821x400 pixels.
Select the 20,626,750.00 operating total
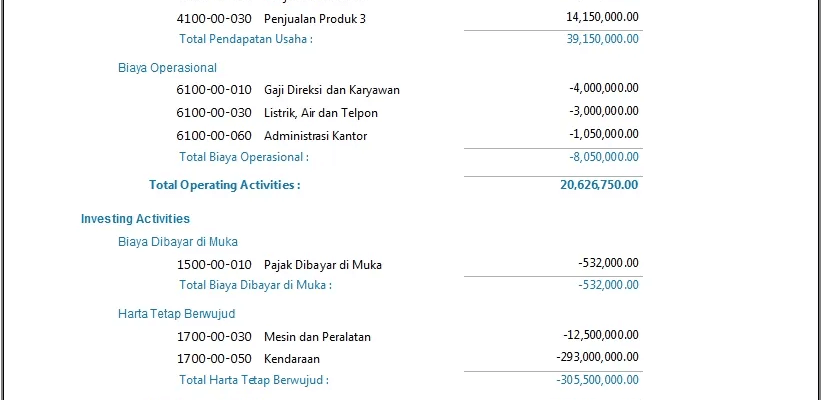(x=600, y=185)
